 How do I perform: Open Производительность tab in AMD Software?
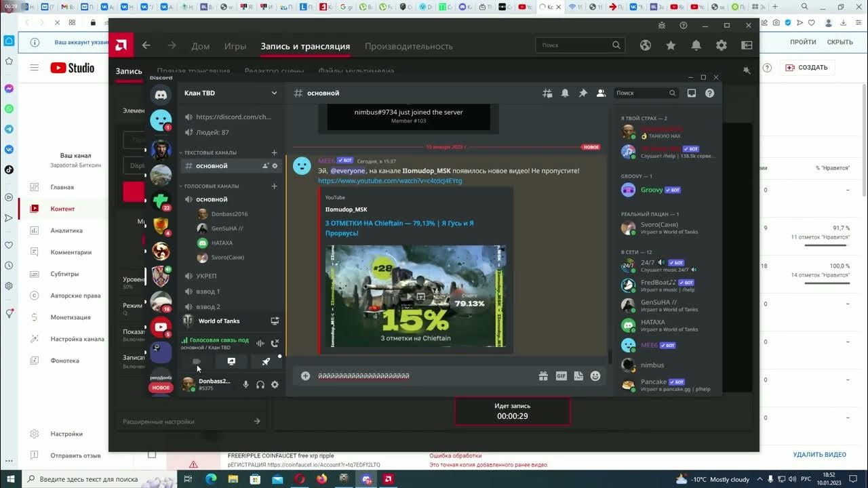coord(409,46)
